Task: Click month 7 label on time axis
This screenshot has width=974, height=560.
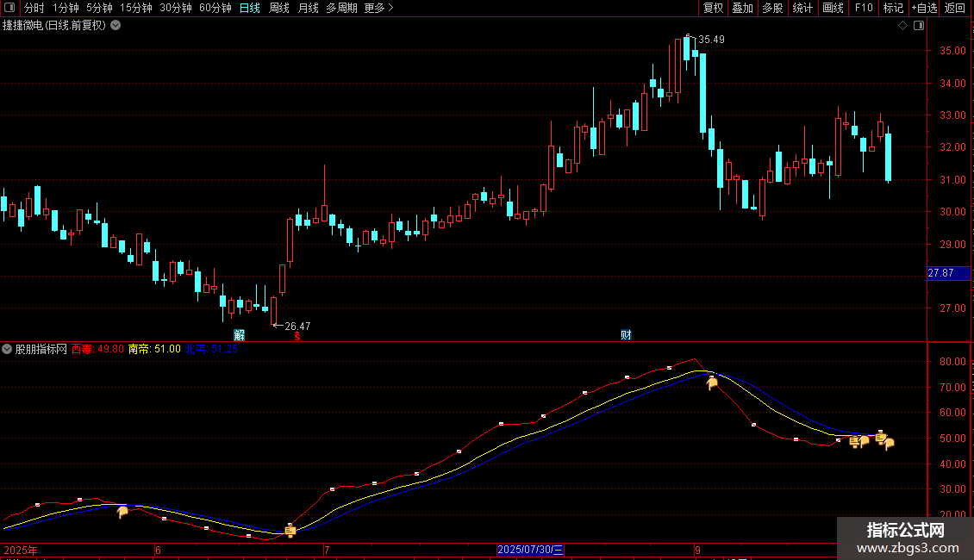Action: [x=326, y=550]
